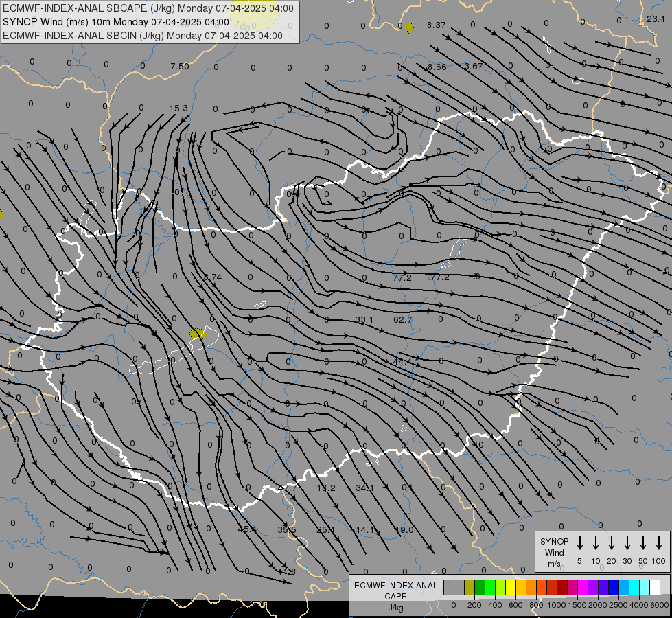
Task: Click the SBCAPE header line in title box
Action: pos(148,8)
